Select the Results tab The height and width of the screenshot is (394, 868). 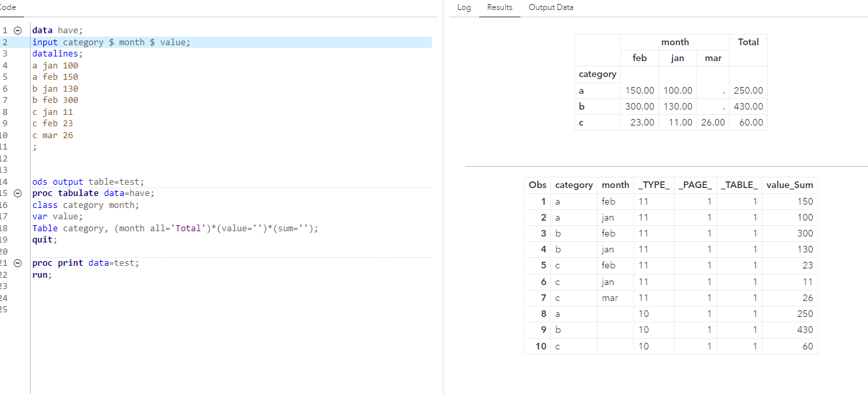[500, 7]
